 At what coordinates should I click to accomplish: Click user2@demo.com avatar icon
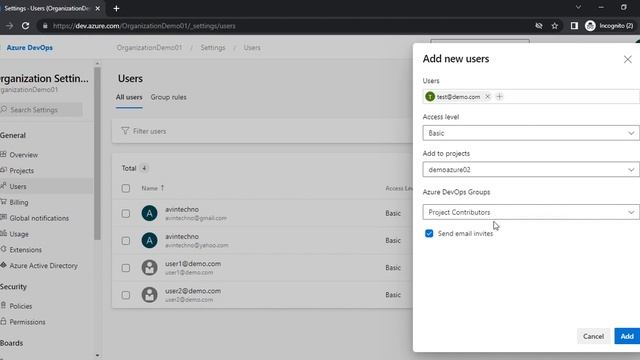[149, 295]
